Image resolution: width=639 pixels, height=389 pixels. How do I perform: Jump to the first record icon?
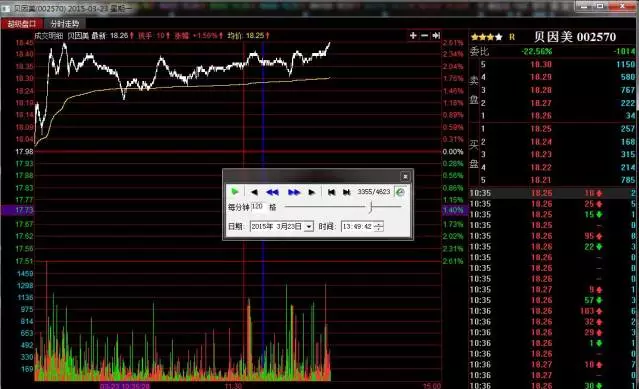point(331,192)
